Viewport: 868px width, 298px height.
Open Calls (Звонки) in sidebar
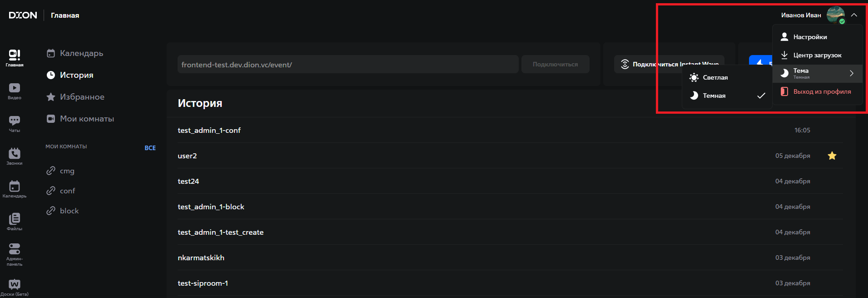pos(15,156)
